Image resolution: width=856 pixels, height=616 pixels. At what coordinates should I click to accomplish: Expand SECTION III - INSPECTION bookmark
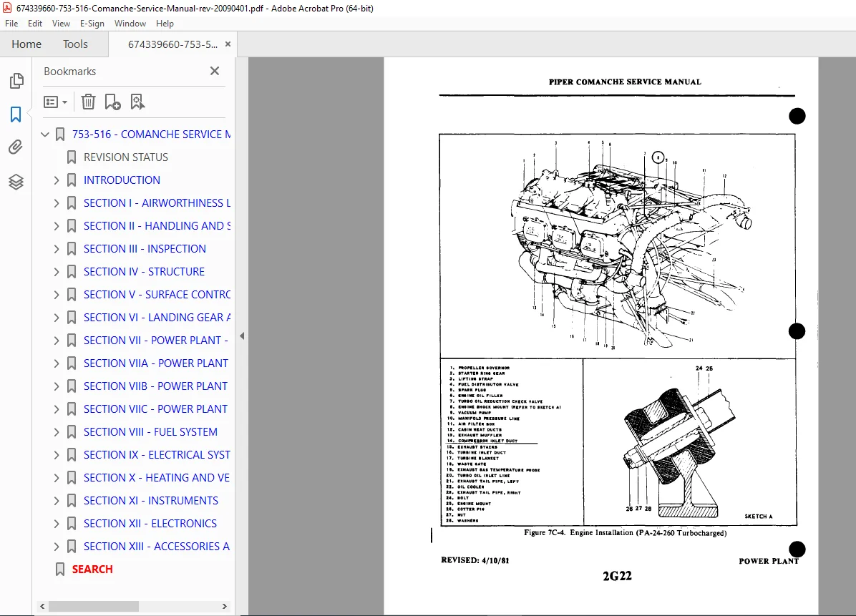pos(57,249)
